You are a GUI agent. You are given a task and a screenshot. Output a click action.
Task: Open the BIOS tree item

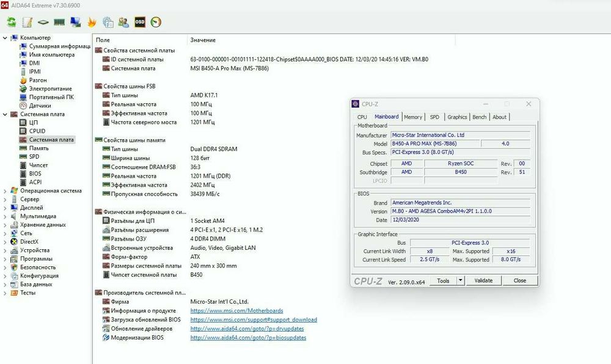pos(35,173)
